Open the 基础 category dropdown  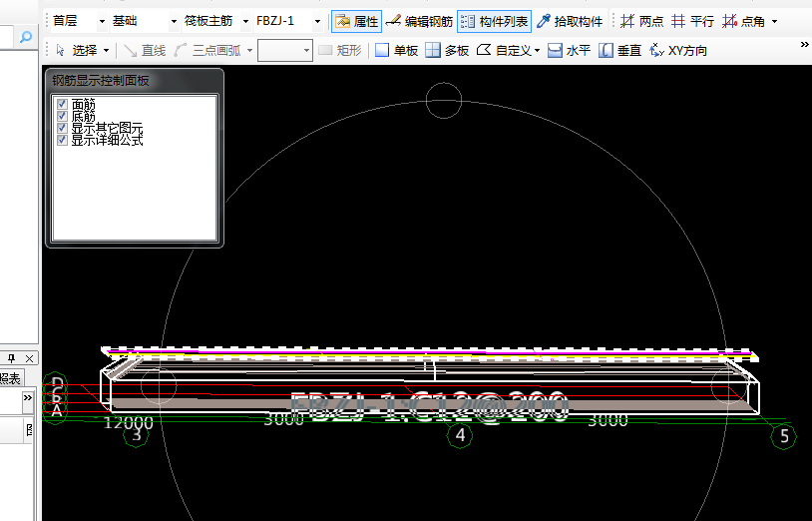pos(174,22)
